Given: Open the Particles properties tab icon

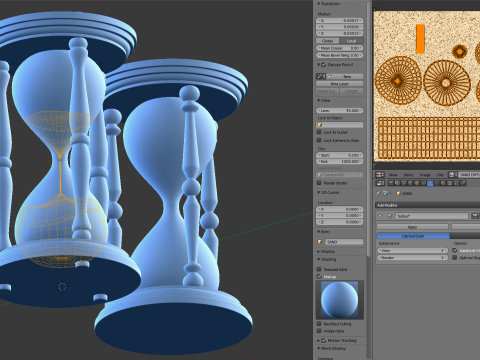Looking at the screenshot, I should click(x=456, y=183).
